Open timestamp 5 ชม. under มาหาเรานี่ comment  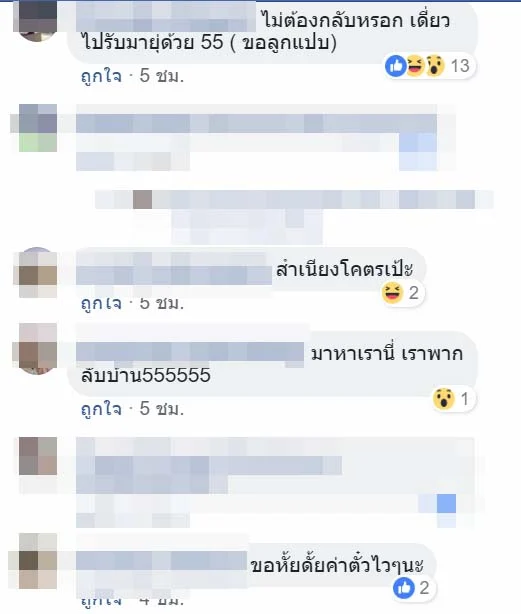(162, 409)
